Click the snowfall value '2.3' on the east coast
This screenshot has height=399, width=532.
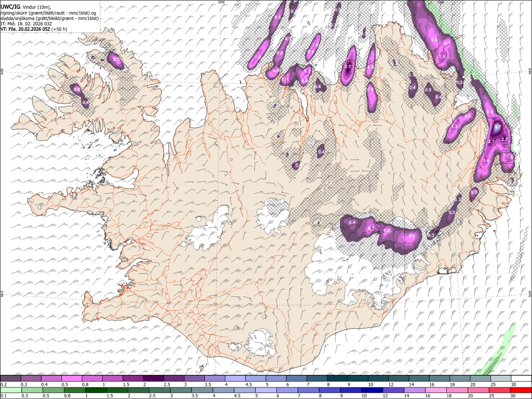point(505,139)
